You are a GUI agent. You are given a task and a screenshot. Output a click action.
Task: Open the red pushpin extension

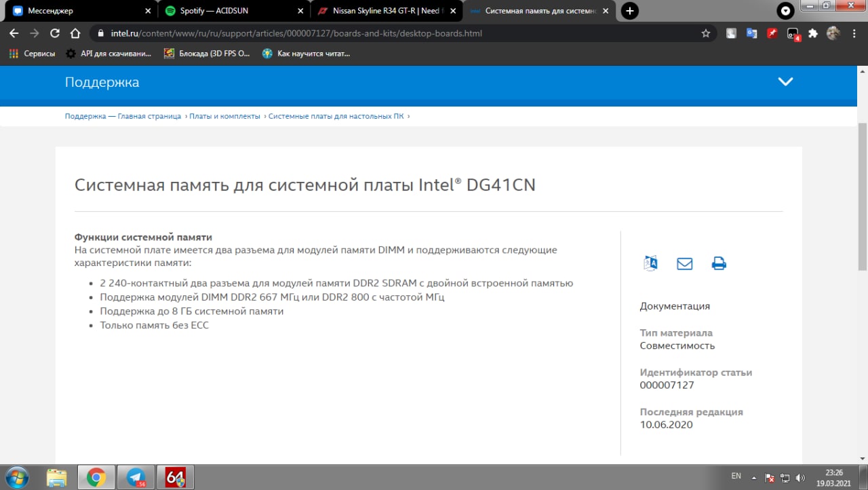[772, 33]
